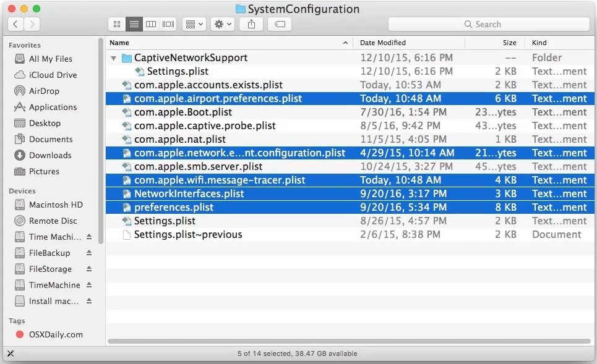Select com.apple.network.e…nt.configuration.plist file
Viewport: 597px width, 364px height.
tap(350, 153)
